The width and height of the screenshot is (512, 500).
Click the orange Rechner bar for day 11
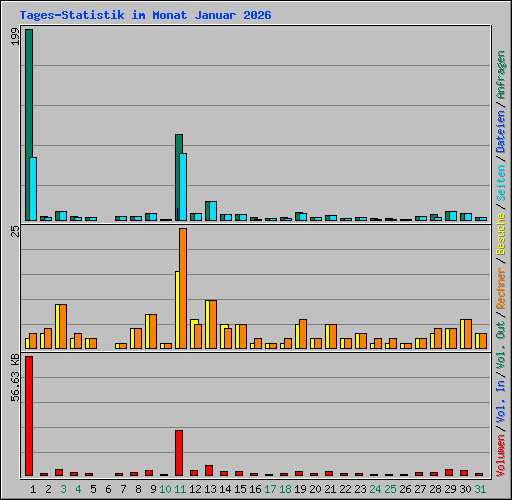pos(183,289)
